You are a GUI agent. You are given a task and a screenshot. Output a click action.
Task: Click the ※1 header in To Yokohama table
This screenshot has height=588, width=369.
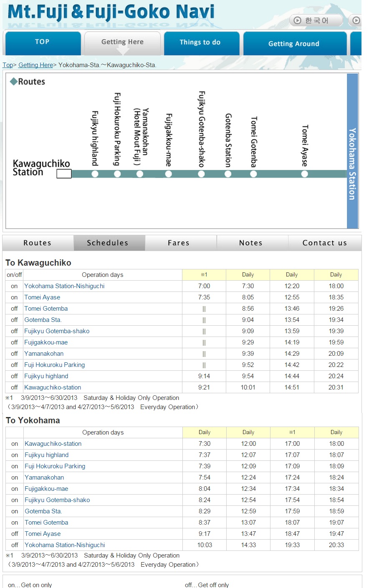click(292, 432)
